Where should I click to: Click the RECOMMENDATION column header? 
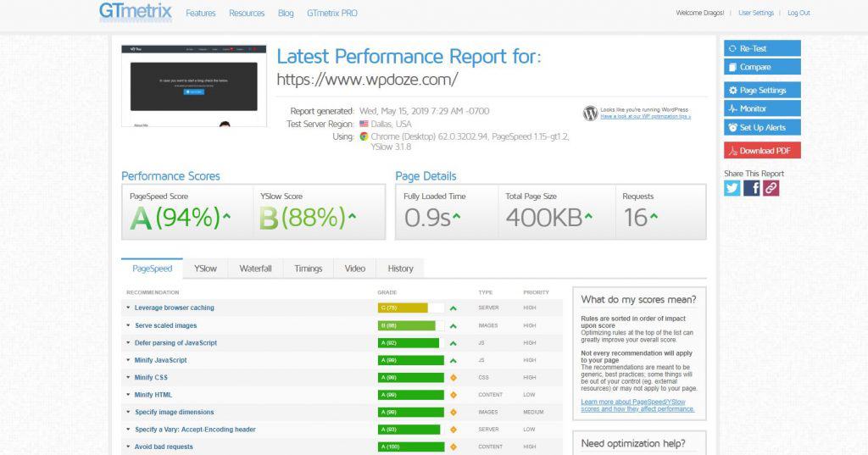(x=153, y=292)
